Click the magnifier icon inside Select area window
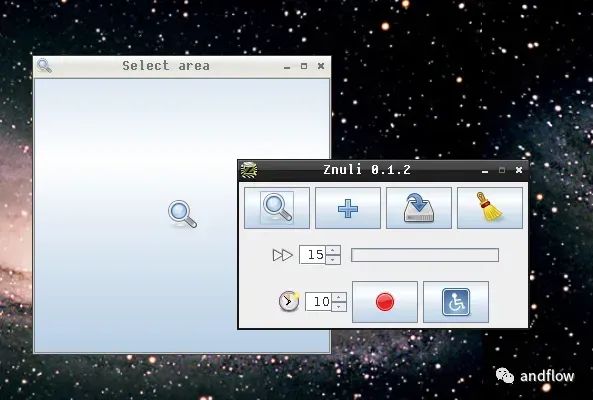This screenshot has width=593, height=400. 182,214
